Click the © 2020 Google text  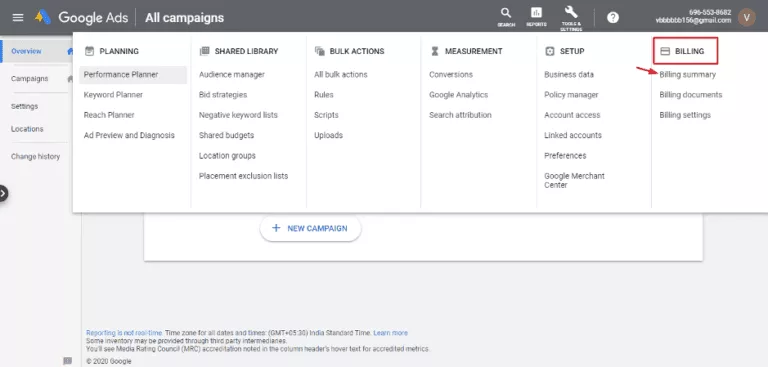click(x=109, y=361)
